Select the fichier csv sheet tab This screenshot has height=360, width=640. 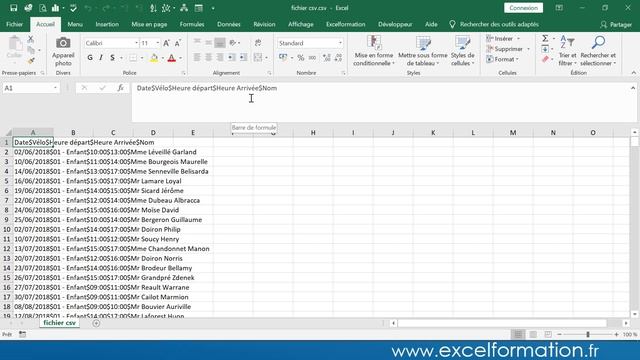coord(59,323)
